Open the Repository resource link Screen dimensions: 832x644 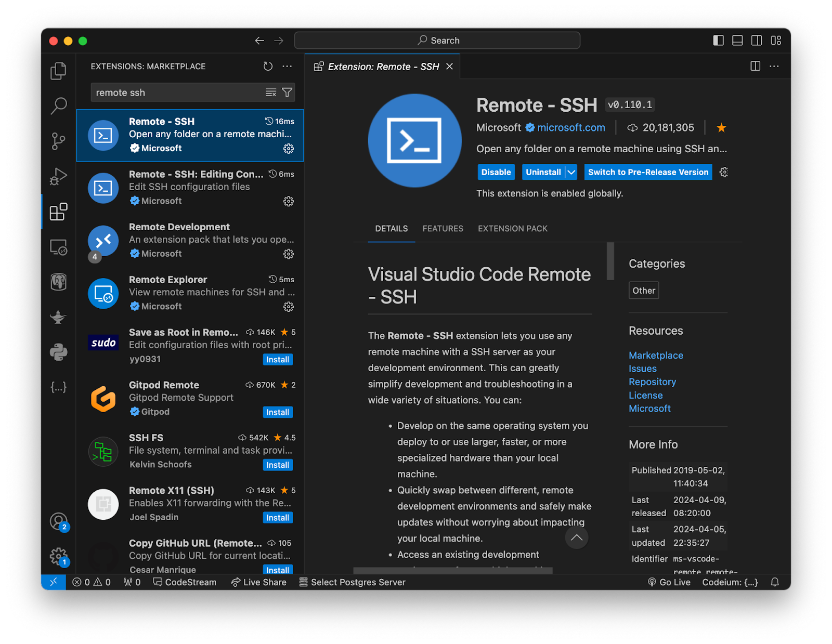pyautogui.click(x=652, y=382)
